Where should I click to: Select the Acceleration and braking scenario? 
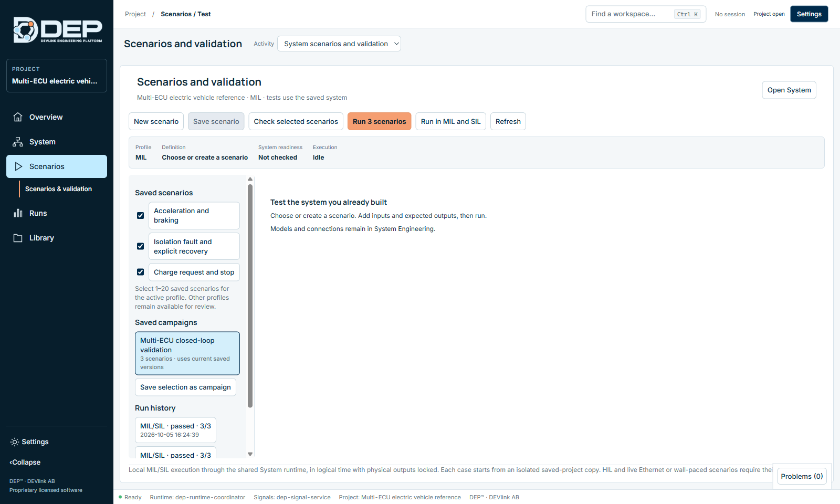(194, 215)
